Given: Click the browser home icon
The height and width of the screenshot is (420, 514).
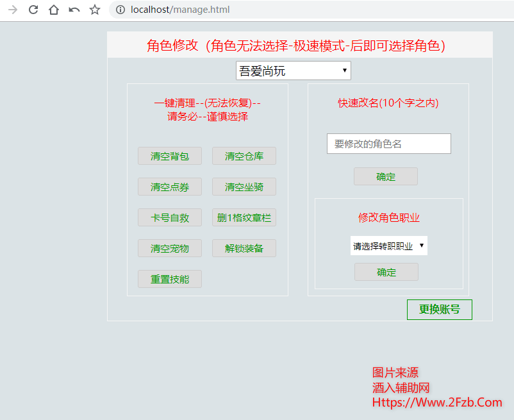Looking at the screenshot, I should tap(54, 10).
